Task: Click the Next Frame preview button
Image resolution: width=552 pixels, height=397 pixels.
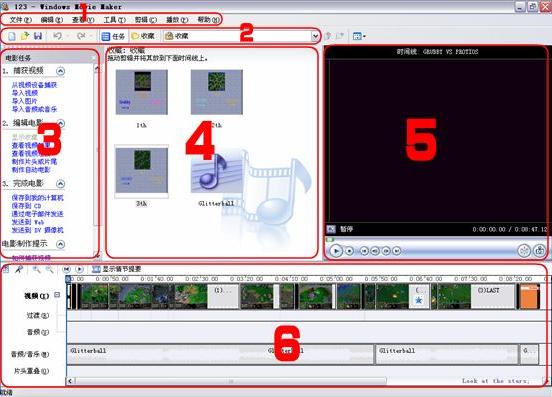Action: tap(386, 251)
